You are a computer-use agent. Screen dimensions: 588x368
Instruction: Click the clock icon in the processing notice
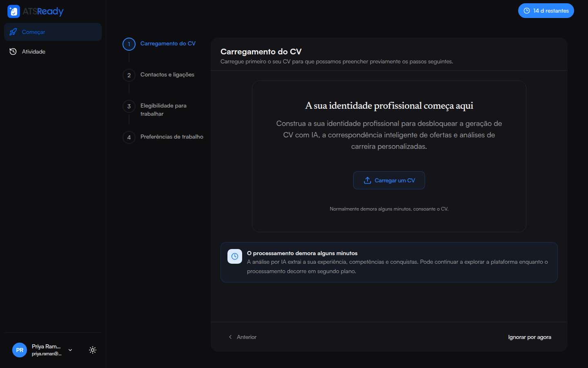[x=235, y=256]
